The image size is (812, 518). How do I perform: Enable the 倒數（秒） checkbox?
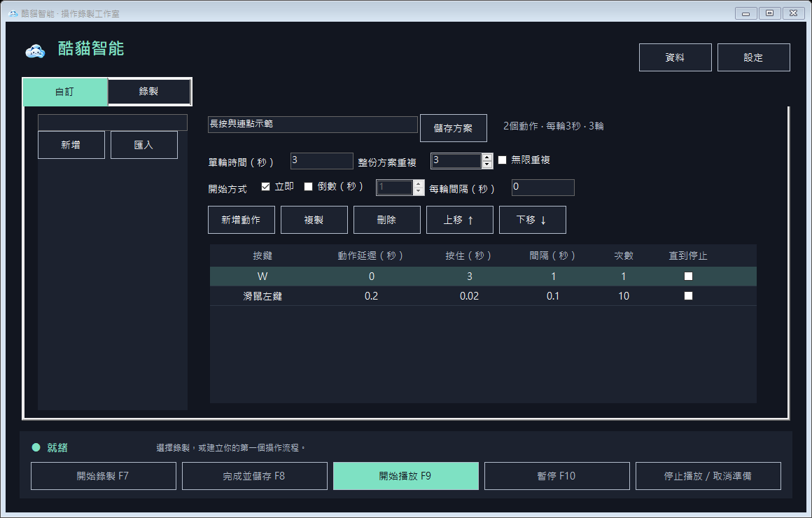point(308,186)
